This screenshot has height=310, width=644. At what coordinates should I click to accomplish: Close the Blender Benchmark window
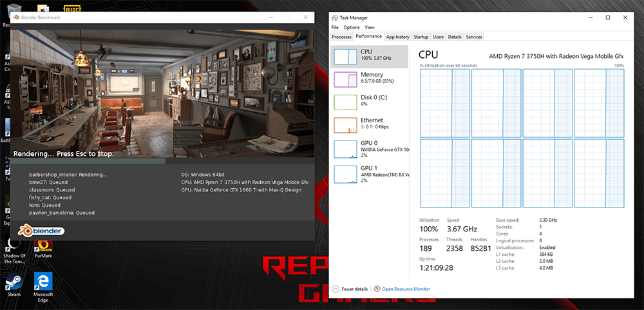[305, 17]
